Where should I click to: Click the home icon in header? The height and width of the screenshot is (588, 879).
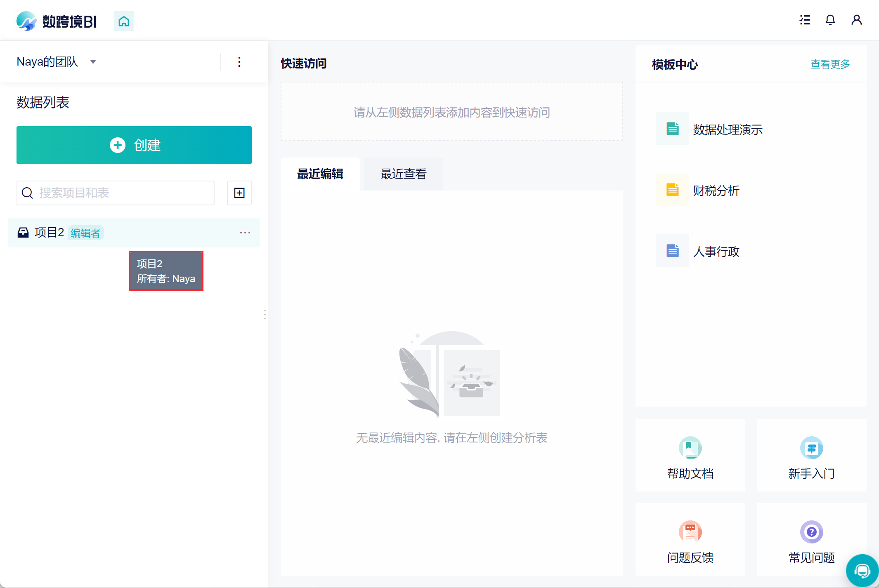[x=124, y=21]
